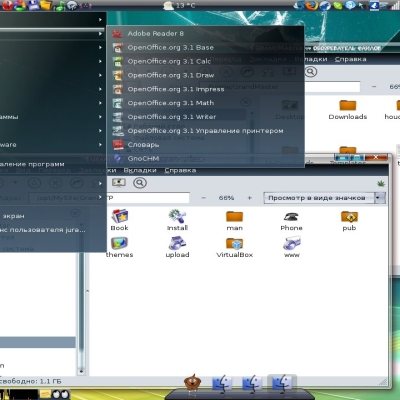400x400 pixels.
Task: Open the pub folder
Action: click(x=349, y=221)
